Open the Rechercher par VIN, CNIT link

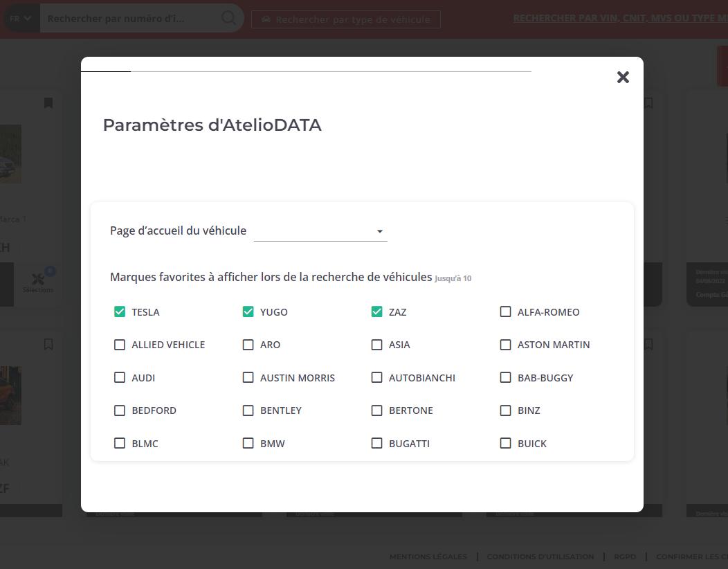(619, 18)
